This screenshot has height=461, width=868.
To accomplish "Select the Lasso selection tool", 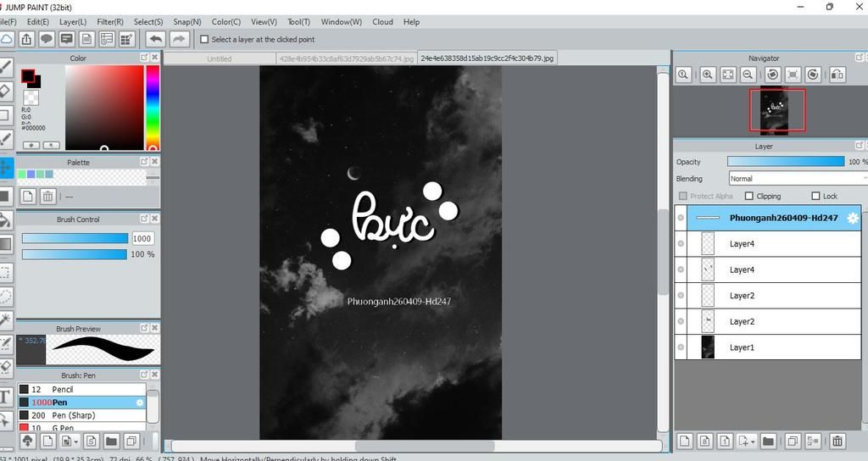I will pos(6,297).
